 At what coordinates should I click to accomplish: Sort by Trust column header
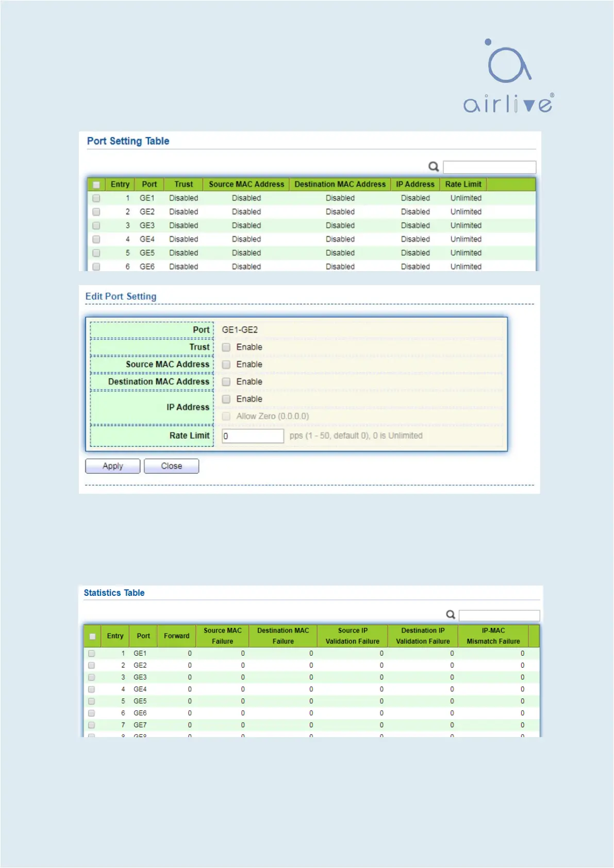pyautogui.click(x=184, y=185)
